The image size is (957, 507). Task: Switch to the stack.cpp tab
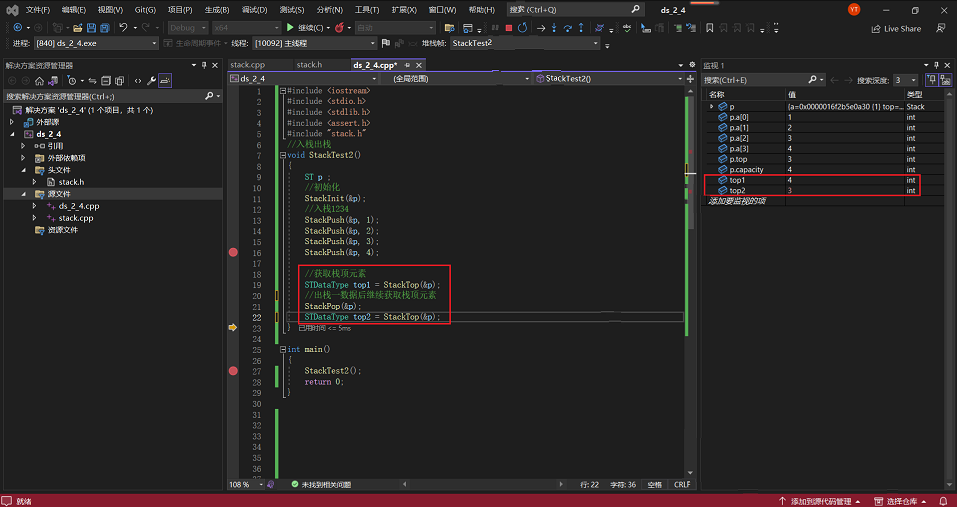(248, 65)
